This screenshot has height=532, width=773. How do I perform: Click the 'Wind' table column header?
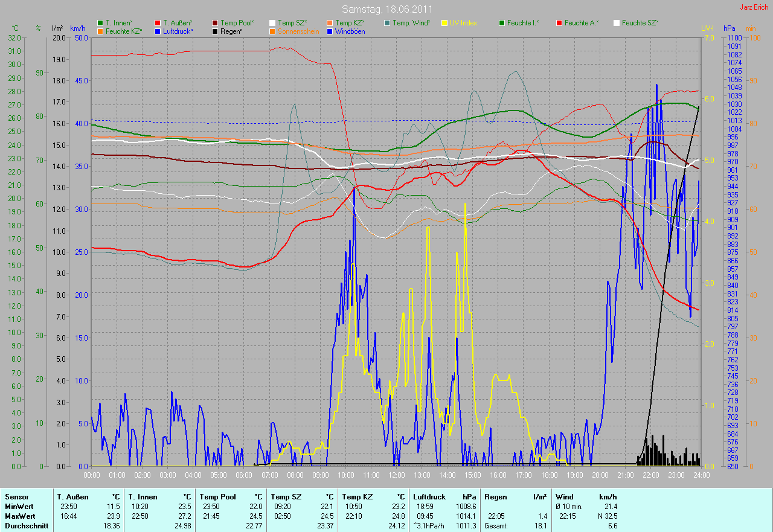(565, 497)
